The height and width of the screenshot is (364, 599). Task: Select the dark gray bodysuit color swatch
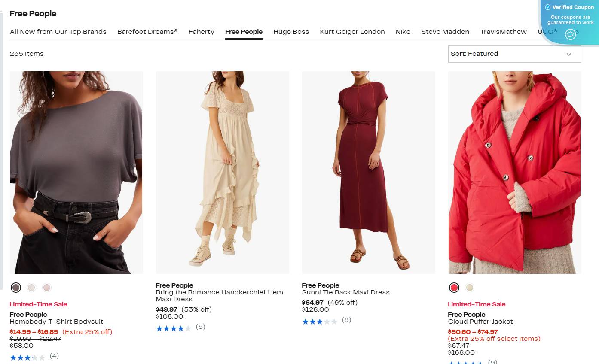tap(16, 288)
